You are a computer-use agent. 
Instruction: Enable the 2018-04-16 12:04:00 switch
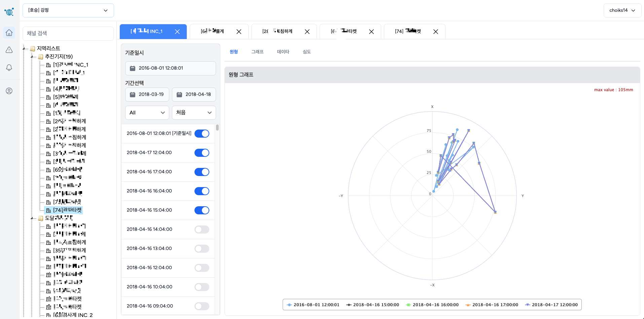point(202,268)
